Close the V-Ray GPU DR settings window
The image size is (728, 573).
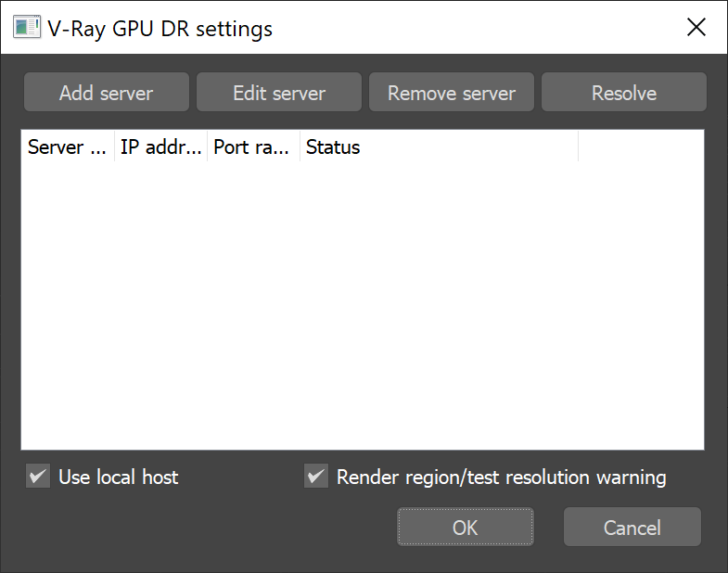coord(696,27)
